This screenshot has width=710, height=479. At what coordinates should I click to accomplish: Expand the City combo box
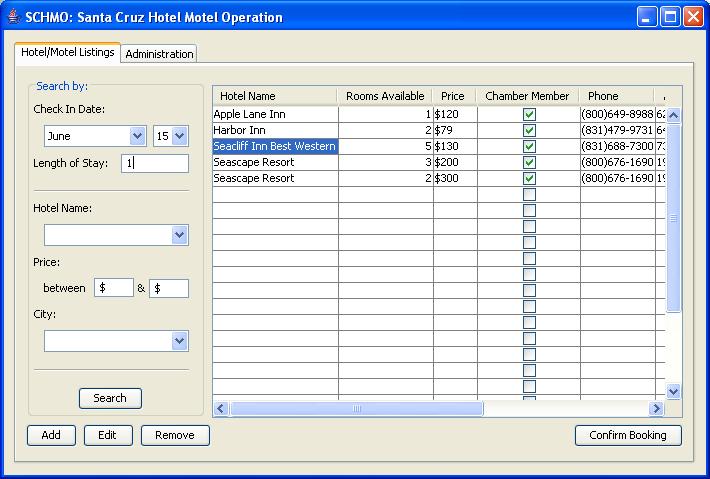180,341
